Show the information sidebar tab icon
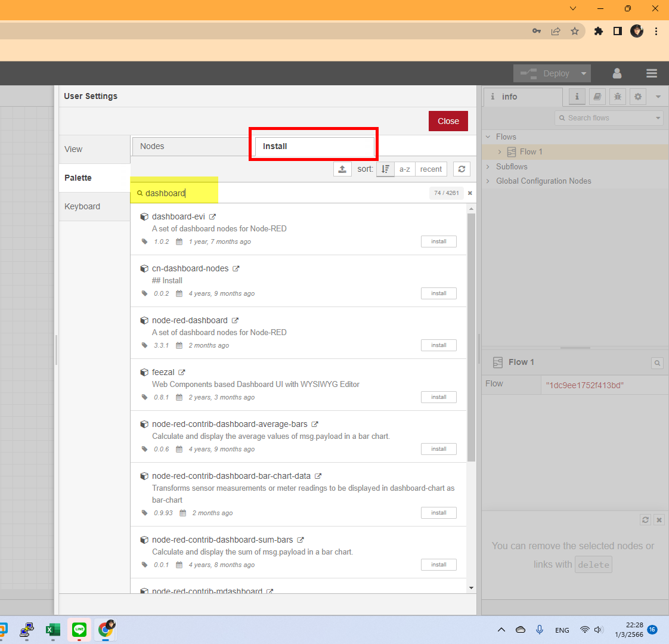Image resolution: width=669 pixels, height=644 pixels. 577,97
